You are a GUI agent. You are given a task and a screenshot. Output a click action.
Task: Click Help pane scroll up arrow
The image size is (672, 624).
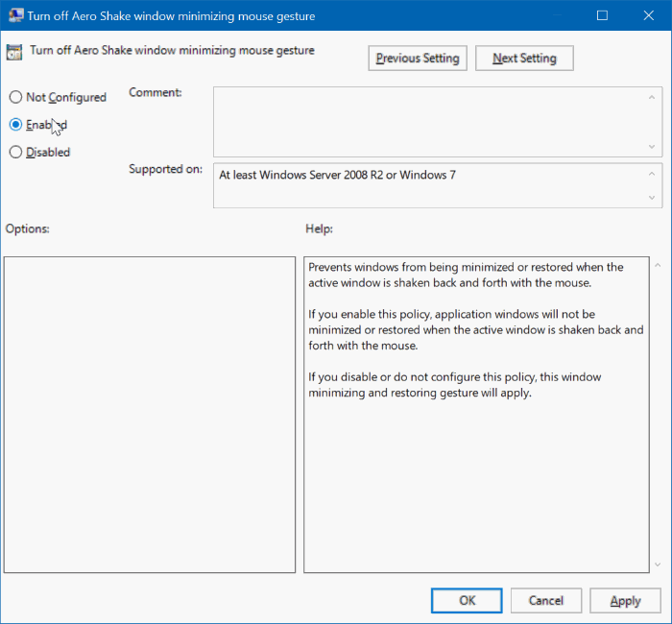pos(658,265)
